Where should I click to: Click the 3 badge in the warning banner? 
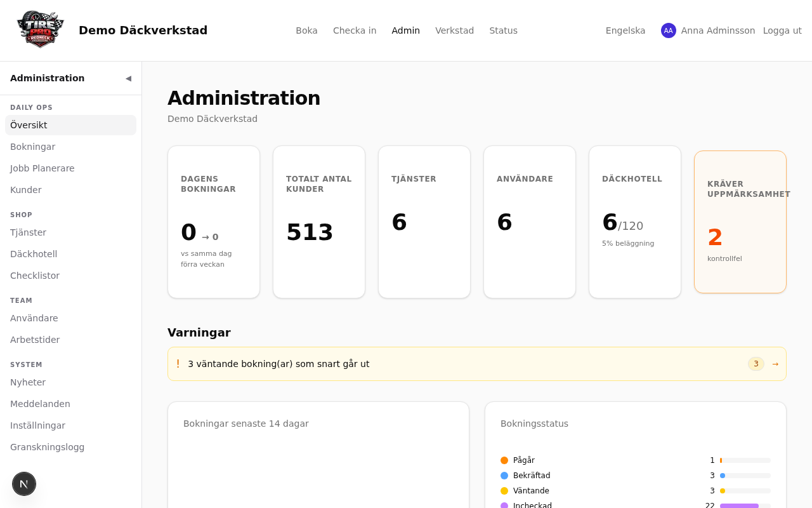[x=756, y=364]
